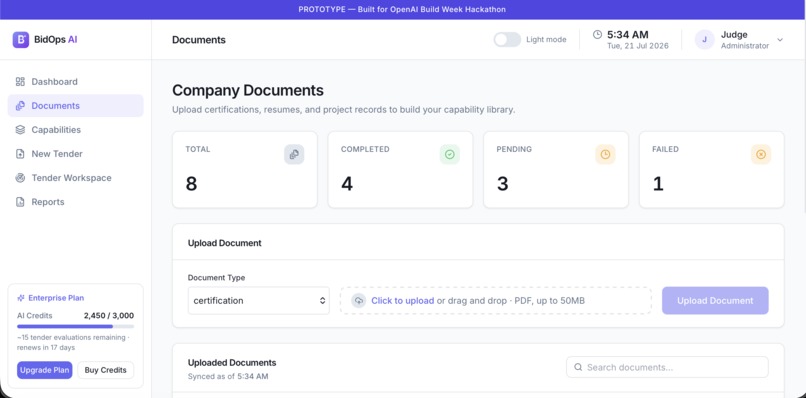Click the Completed count 4
806x398 pixels.
click(347, 184)
